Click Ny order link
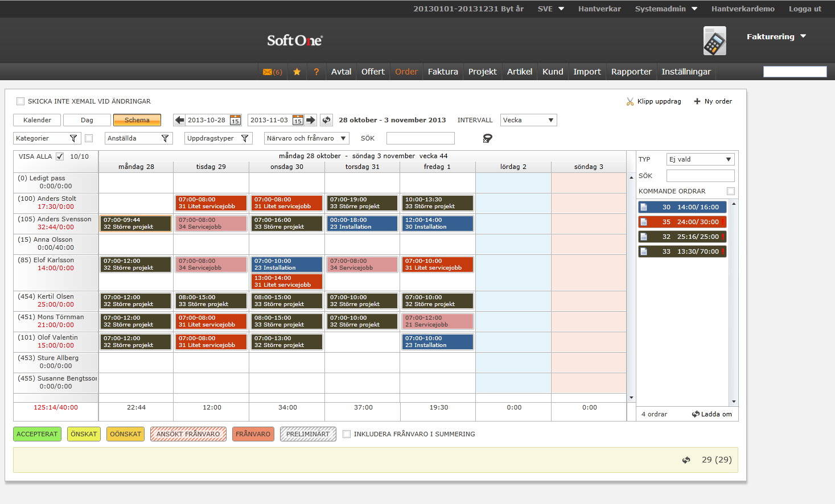 coord(718,101)
